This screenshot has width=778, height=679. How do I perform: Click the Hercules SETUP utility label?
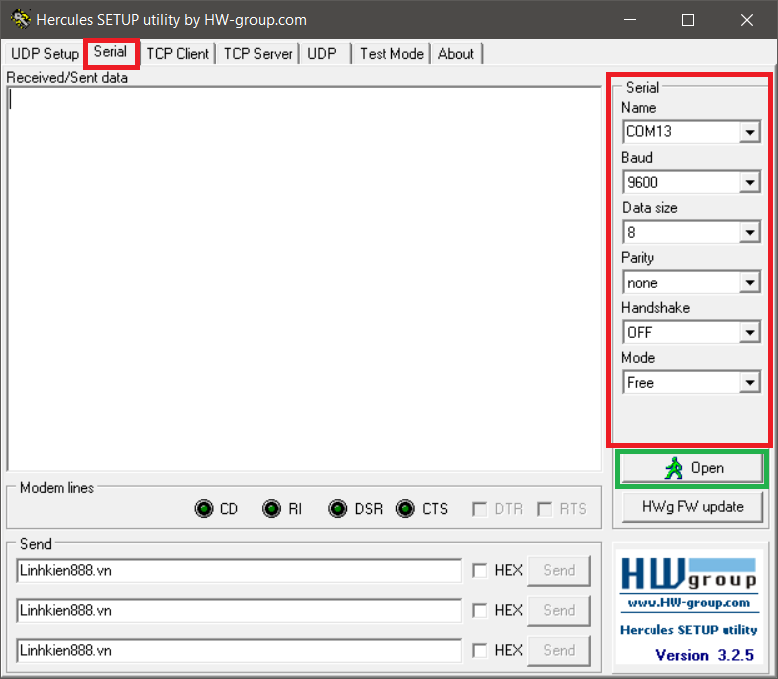pos(689,630)
